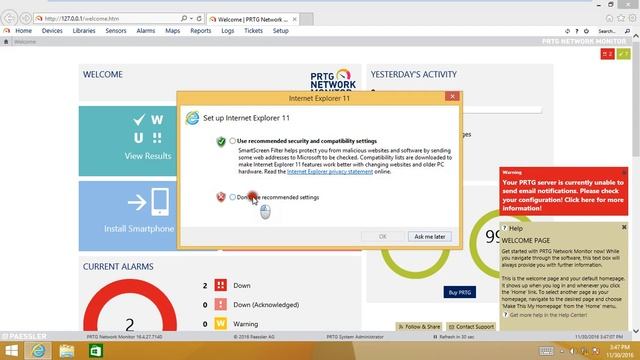
Task: Click the yellow Warning alarm icon
Action: pos(220,324)
